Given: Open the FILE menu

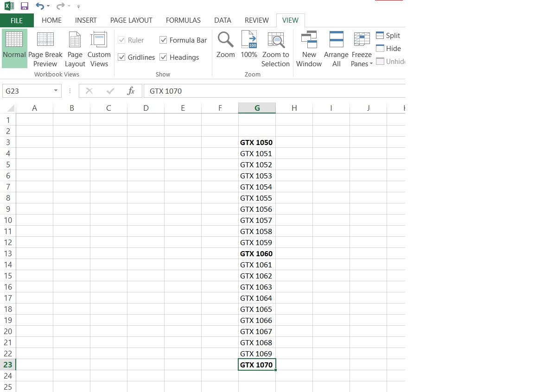Looking at the screenshot, I should click(x=16, y=20).
